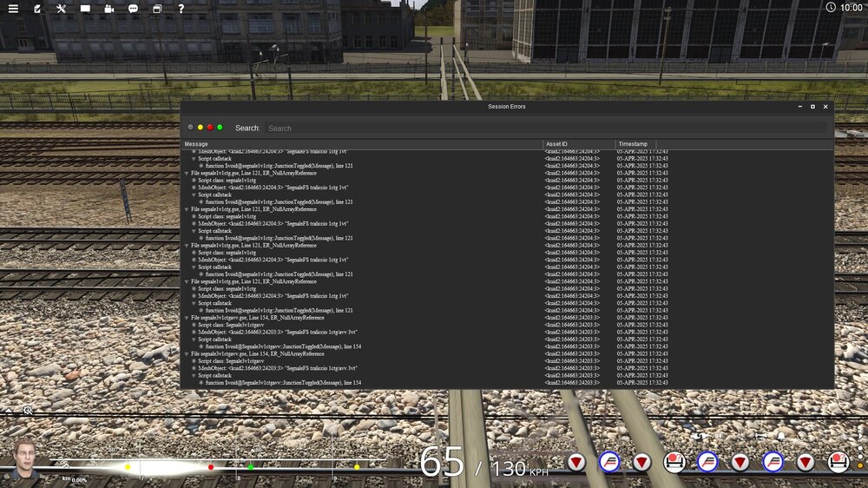Viewport: 868px width, 488px height.
Task: Select the bottom row function Segnale3v1ctgavv line 154
Action: tap(283, 383)
